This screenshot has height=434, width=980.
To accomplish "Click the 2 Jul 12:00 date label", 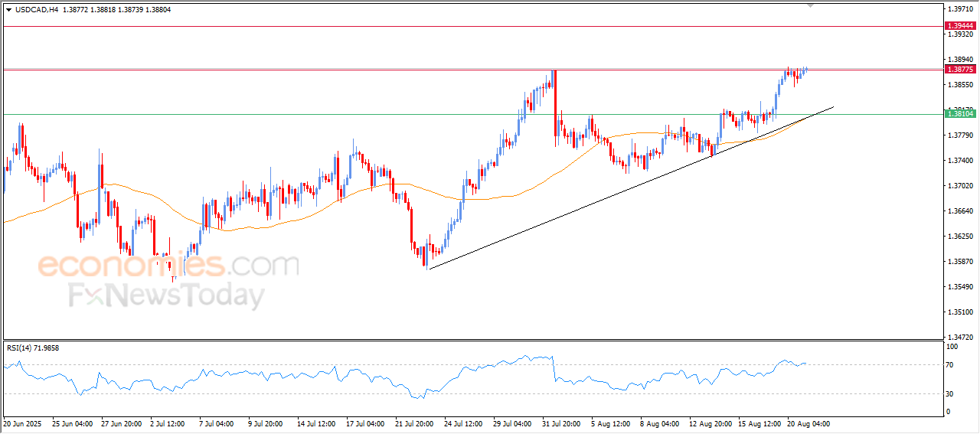I will coord(168,423).
